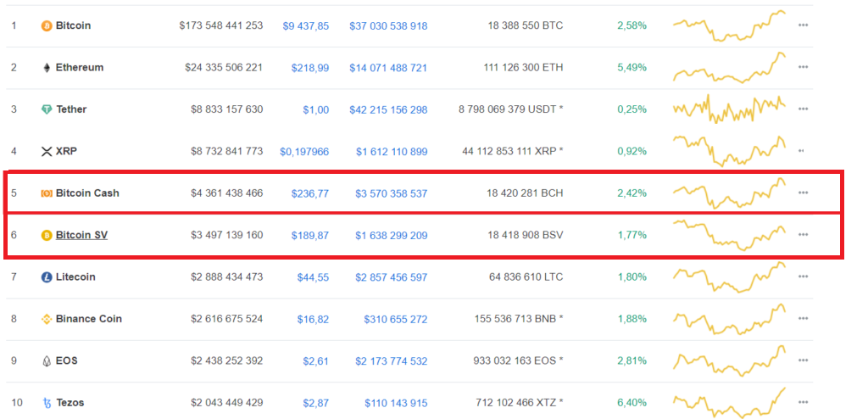Click EOS volume $2 173 774 532

(392, 361)
